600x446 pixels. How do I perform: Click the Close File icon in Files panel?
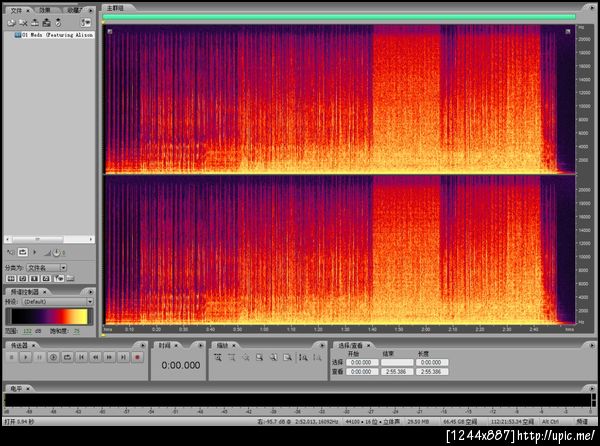pos(21,22)
